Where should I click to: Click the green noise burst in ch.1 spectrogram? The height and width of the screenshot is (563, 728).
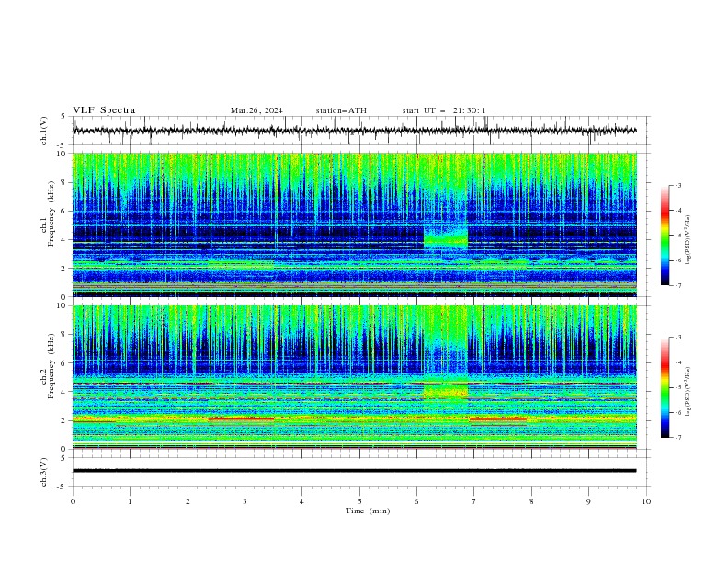pos(446,237)
